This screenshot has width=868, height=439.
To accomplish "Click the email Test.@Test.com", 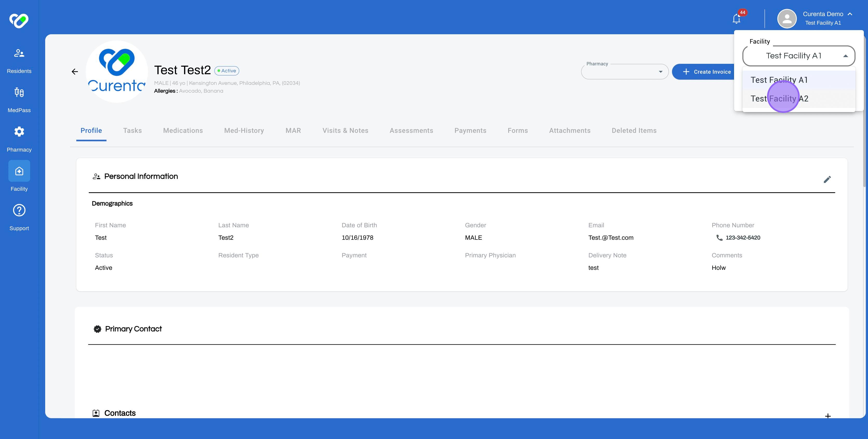I will coord(611,238).
